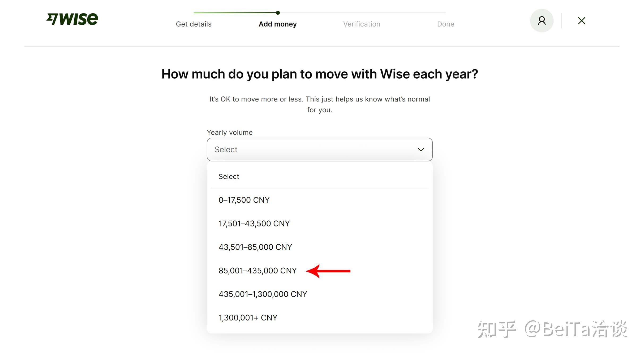This screenshot has height=355, width=644.
Task: Choose Select from the dropdown list
Action: click(229, 176)
